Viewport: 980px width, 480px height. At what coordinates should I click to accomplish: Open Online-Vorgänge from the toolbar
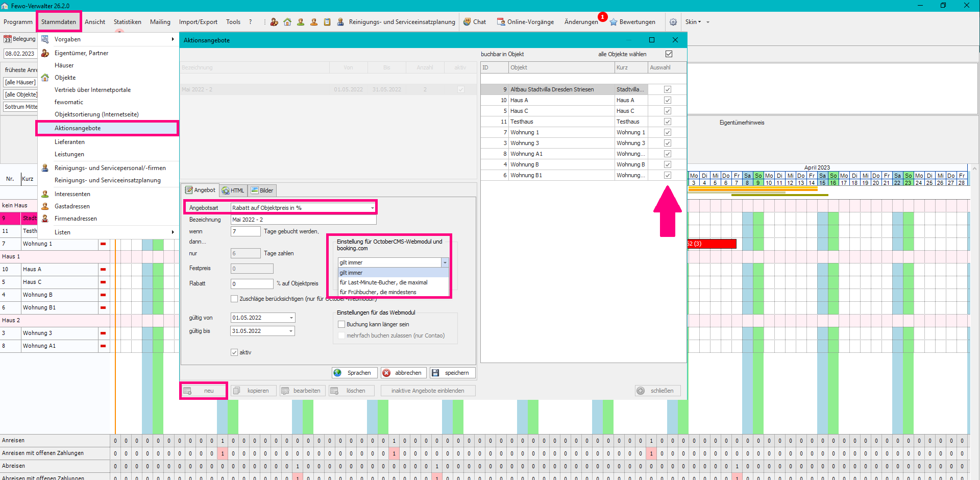point(526,22)
